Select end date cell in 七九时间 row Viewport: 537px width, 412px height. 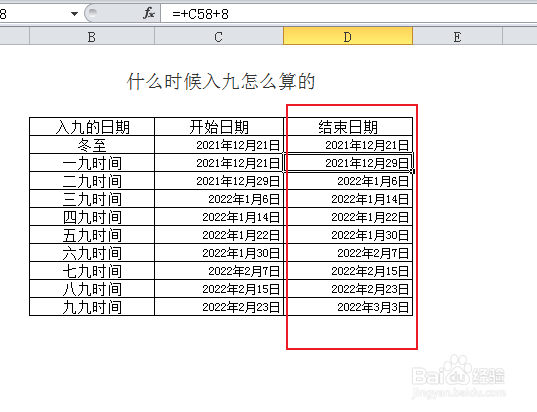tap(348, 271)
